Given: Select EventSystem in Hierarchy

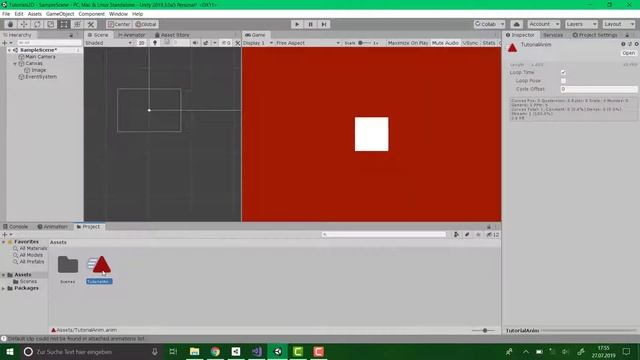Looking at the screenshot, I should pos(41,77).
